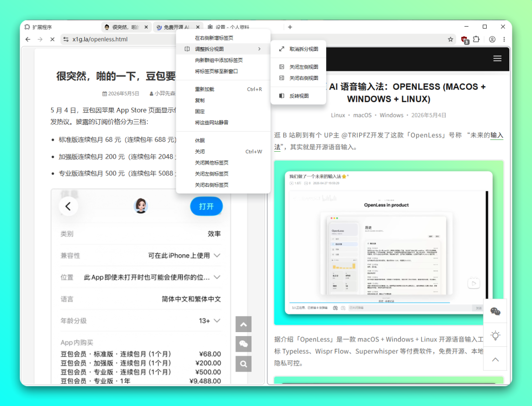Select 关闭右侧标签页

pyautogui.click(x=223, y=185)
